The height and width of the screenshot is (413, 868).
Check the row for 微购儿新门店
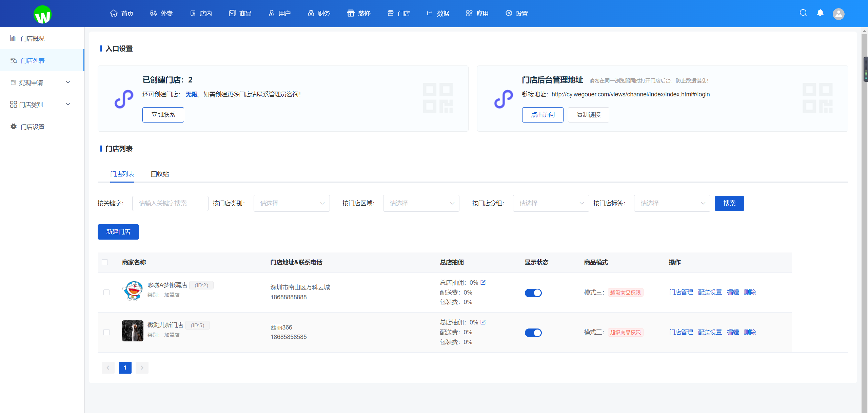106,332
